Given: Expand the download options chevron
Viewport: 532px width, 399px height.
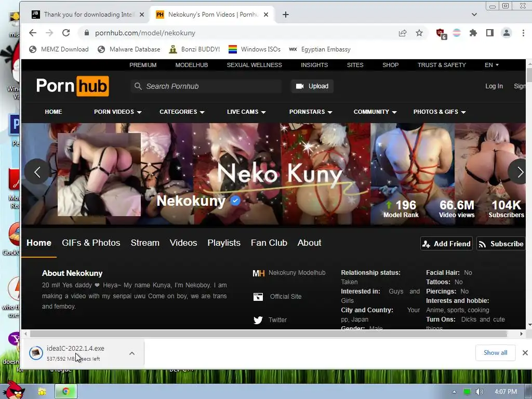Looking at the screenshot, I should [x=132, y=353].
